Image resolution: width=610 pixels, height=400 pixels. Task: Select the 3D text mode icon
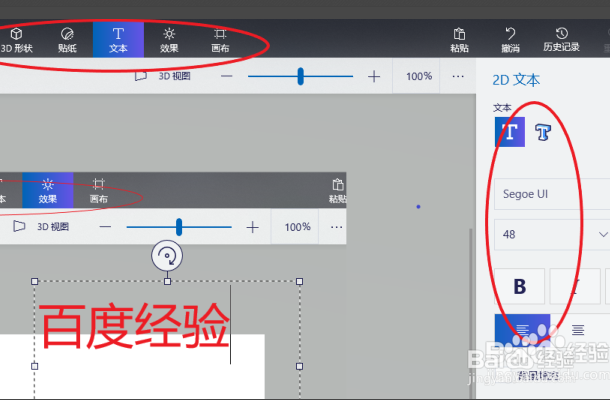point(543,132)
